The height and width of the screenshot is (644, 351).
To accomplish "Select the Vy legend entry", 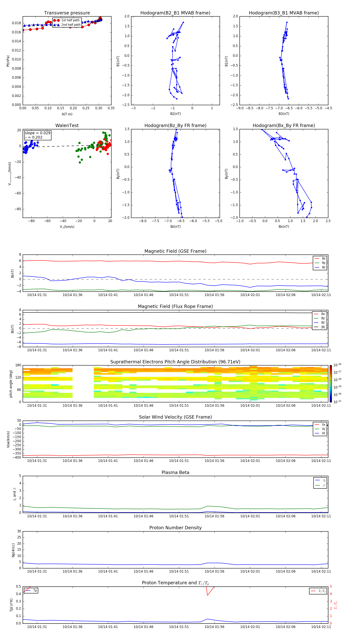I will [320, 429].
